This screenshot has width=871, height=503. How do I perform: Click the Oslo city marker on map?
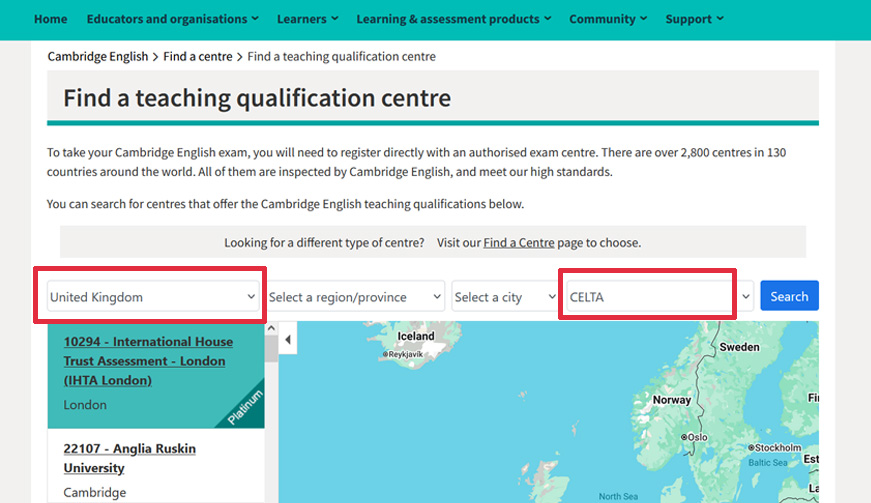pyautogui.click(x=685, y=437)
